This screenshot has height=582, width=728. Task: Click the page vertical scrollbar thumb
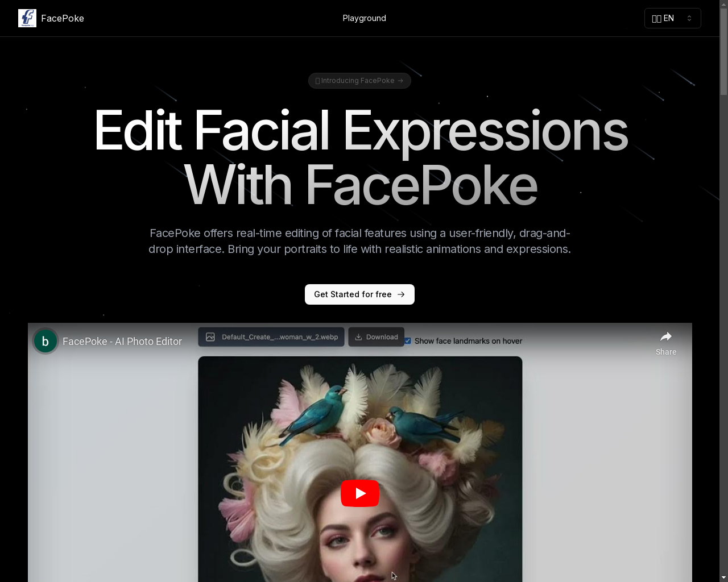[x=723, y=51]
